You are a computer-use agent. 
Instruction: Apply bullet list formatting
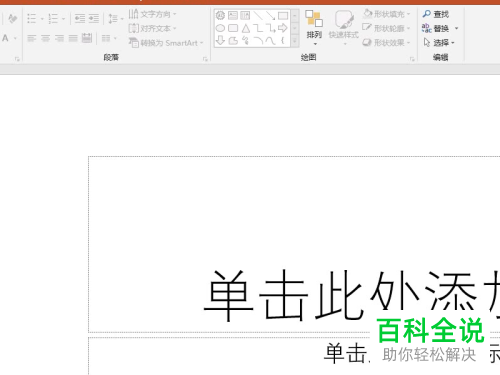pyautogui.click(x=31, y=18)
